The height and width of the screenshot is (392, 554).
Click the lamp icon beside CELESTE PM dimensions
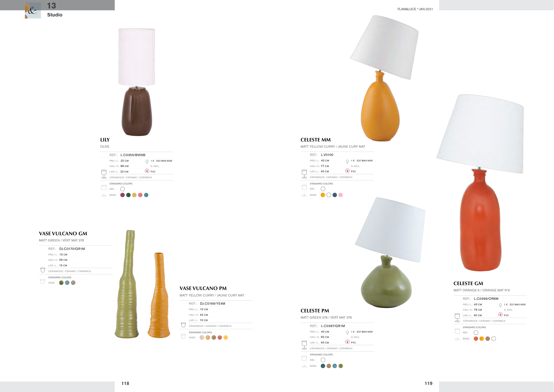(x=304, y=345)
